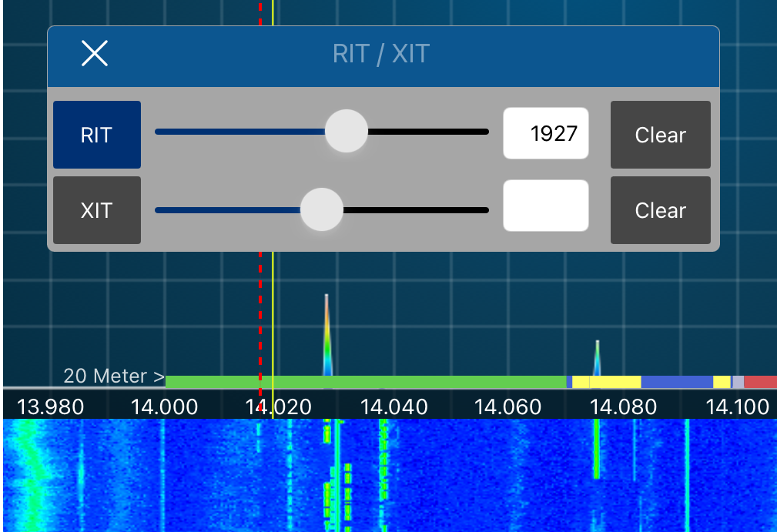Clear the XIT offset
The height and width of the screenshot is (532, 777).
tap(661, 210)
